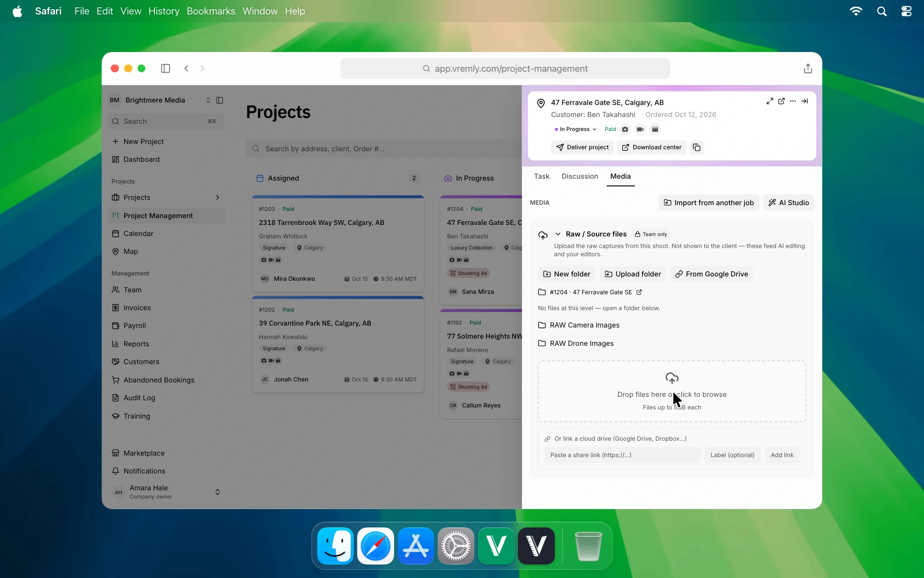Click the video camera service icon in header
Viewport: 924px width, 578px height.
[640, 129]
